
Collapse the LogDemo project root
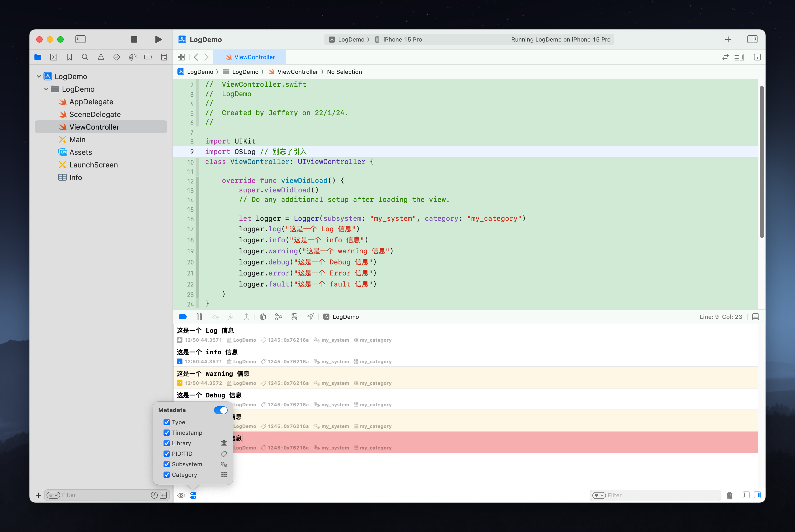(39, 76)
